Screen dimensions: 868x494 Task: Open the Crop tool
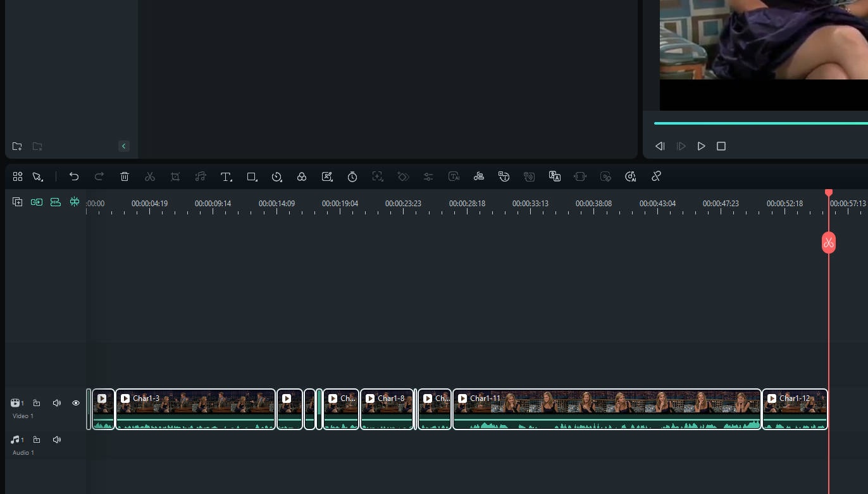tap(175, 176)
